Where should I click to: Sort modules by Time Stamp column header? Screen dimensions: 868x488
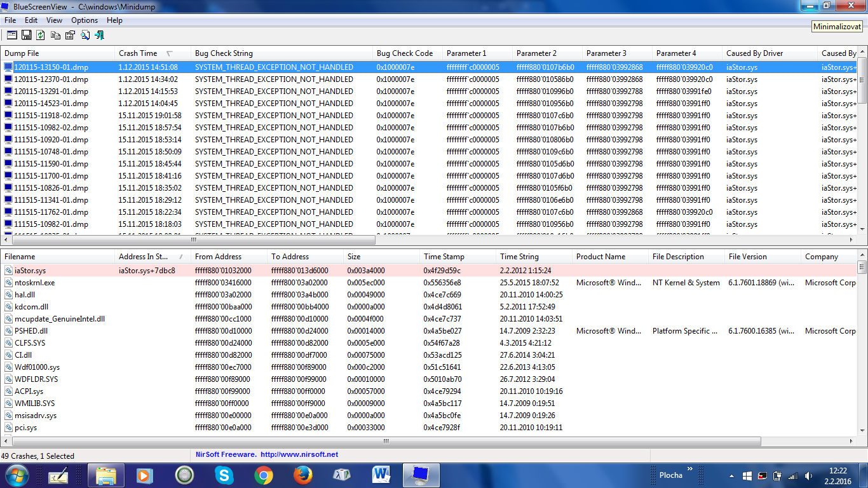coord(458,257)
